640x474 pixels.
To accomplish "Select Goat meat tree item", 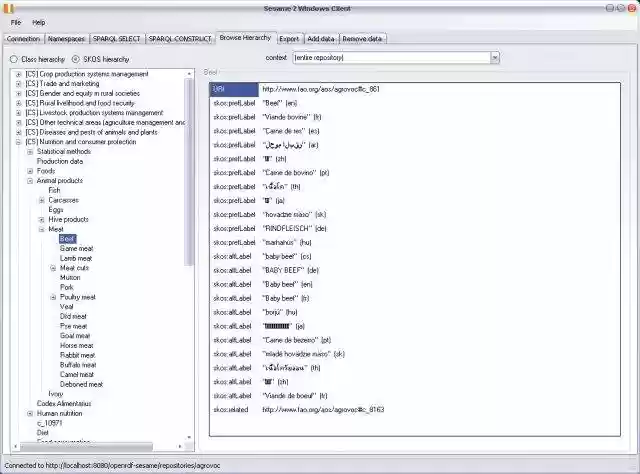I will click(x=75, y=336).
